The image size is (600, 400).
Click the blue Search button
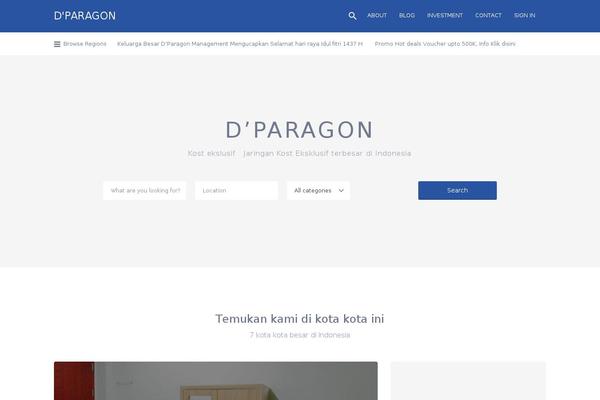point(457,191)
